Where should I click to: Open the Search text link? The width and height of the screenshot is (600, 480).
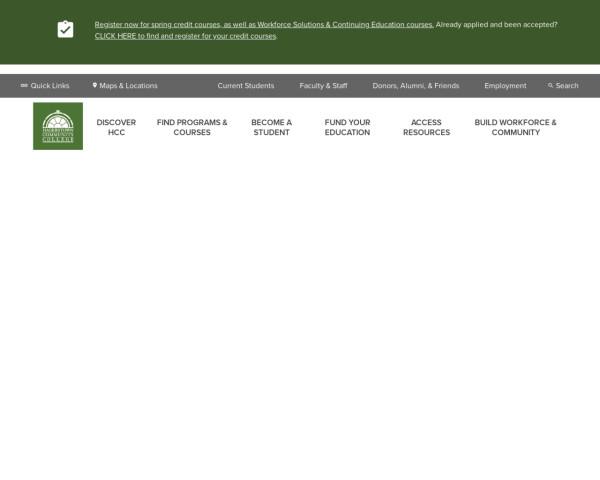(567, 86)
